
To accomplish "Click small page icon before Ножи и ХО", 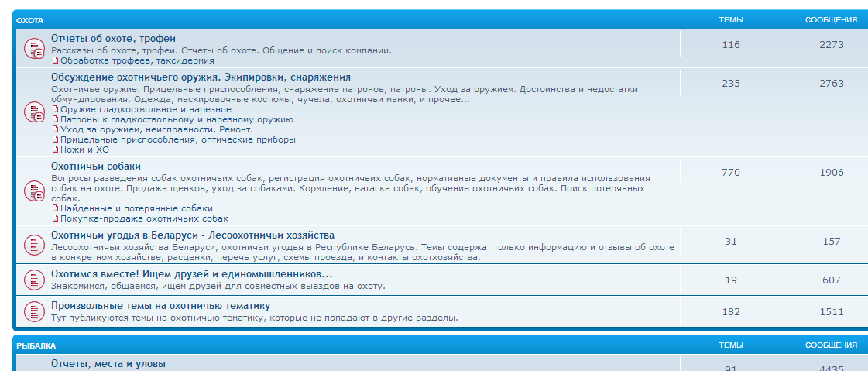I will click(55, 149).
